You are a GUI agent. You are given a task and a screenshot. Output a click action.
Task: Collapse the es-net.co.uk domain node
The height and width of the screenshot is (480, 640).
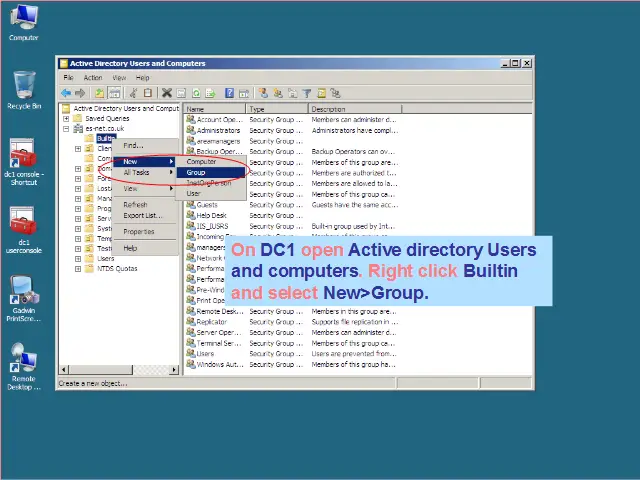point(66,129)
